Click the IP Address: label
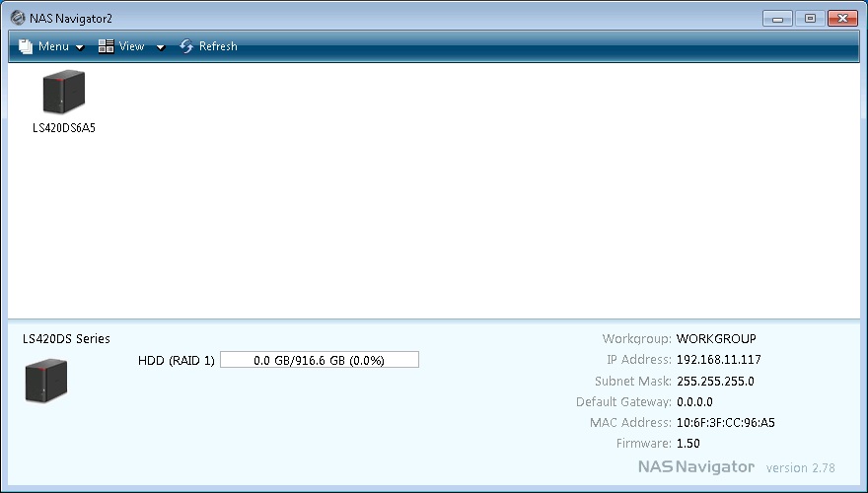Screen dimensions: 868x493 [639, 360]
